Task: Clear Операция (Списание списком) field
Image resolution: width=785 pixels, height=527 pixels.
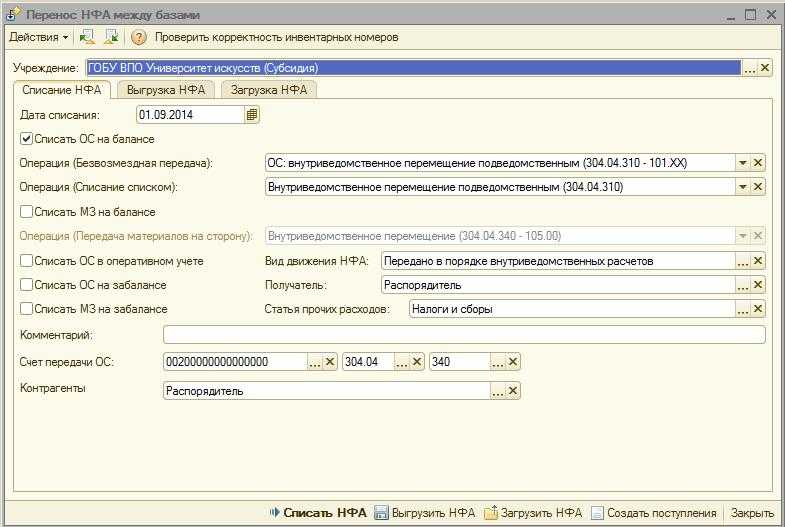Action: [x=757, y=187]
